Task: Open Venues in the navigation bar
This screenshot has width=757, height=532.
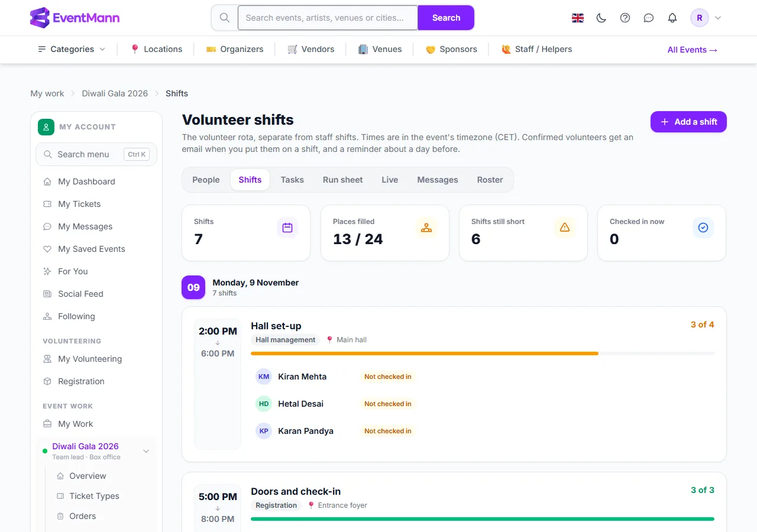Action: (380, 49)
